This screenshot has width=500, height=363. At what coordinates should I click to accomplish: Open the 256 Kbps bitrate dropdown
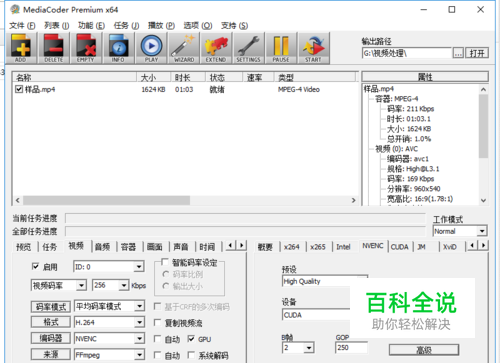[110, 285]
